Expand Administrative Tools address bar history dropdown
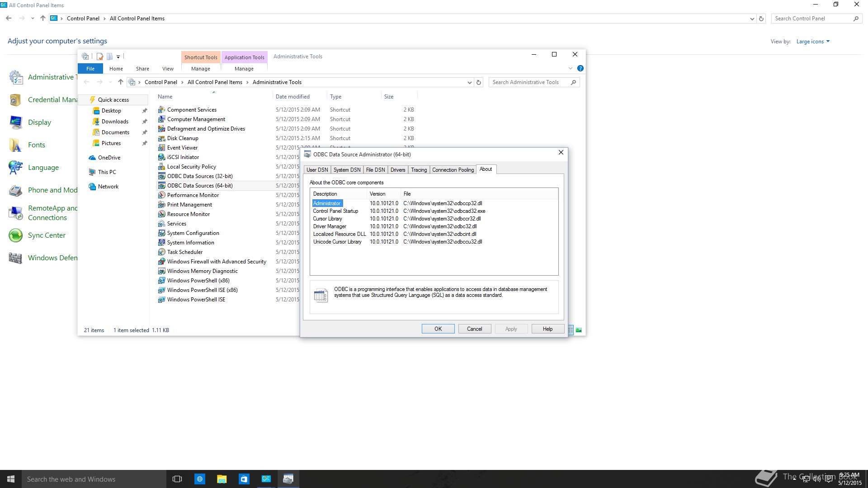Image resolution: width=868 pixels, height=488 pixels. 469,82
